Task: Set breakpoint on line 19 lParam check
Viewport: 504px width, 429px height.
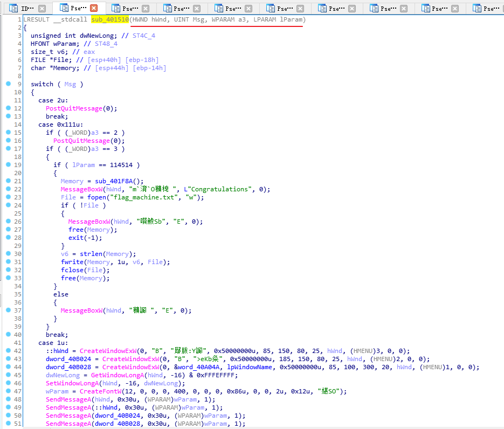Action: (x=8, y=165)
